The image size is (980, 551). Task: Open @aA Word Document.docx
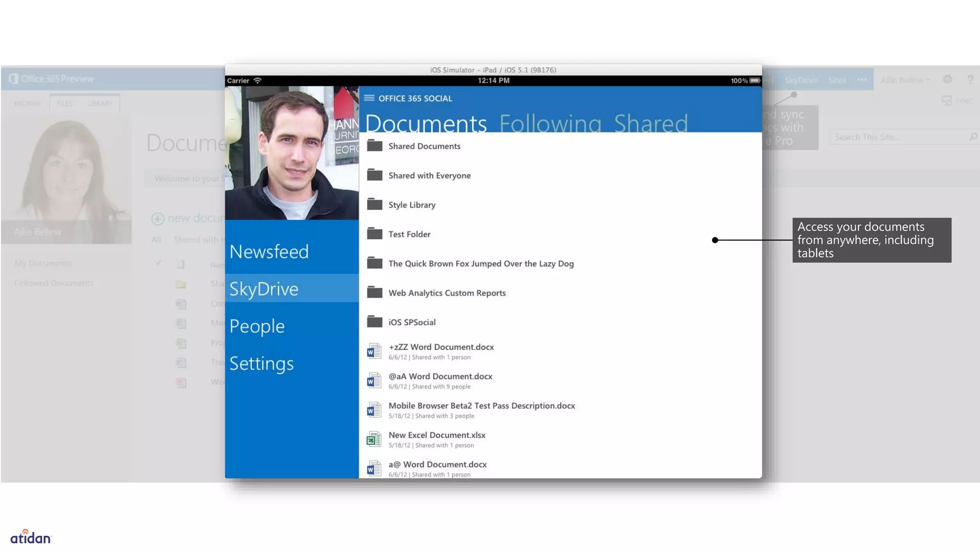[x=440, y=376]
